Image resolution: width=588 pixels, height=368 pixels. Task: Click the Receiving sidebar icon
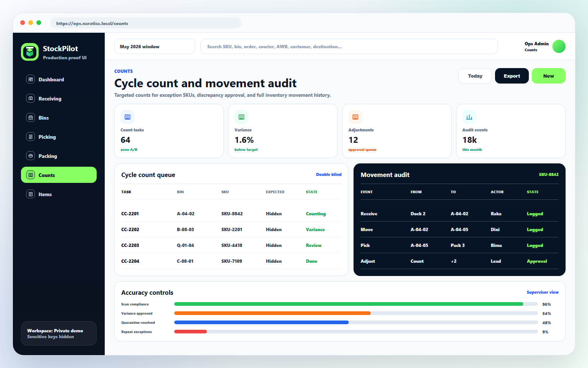[x=31, y=98]
